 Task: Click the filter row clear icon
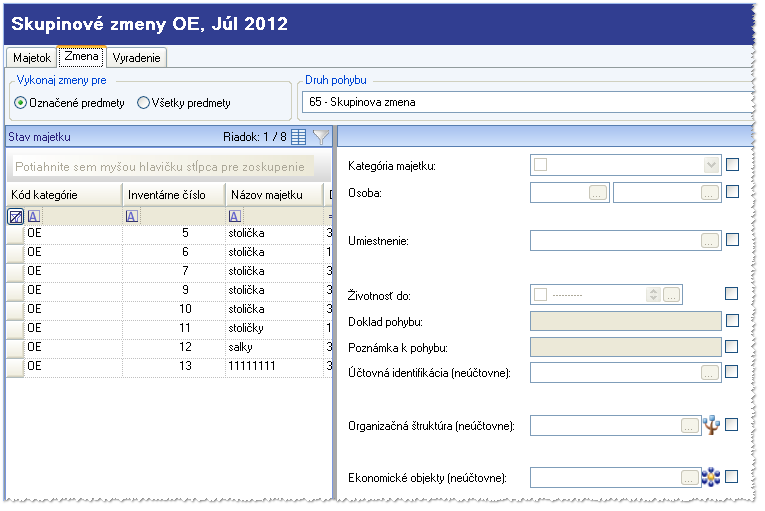(x=16, y=216)
